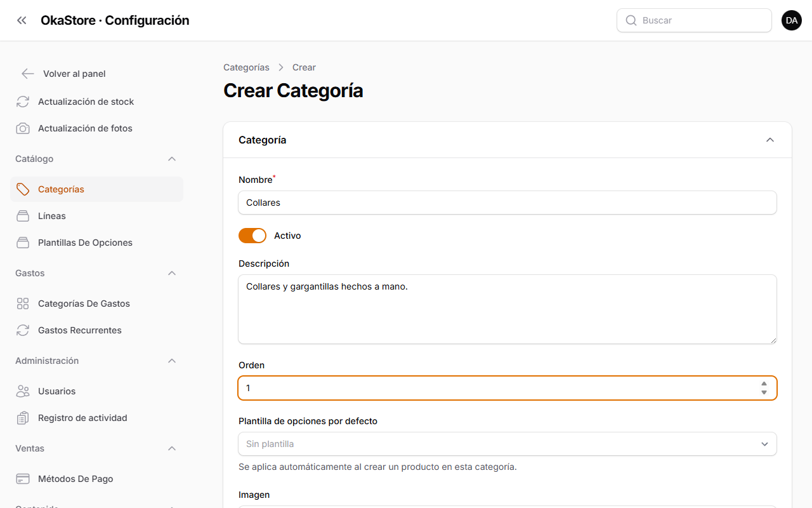
Task: Click into the Orden number field
Action: [x=507, y=388]
